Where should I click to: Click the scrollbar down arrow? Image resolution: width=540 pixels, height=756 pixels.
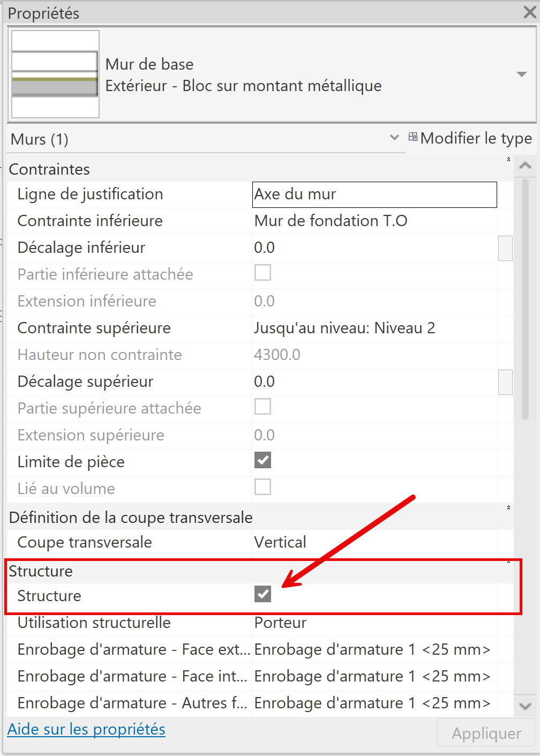(525, 706)
